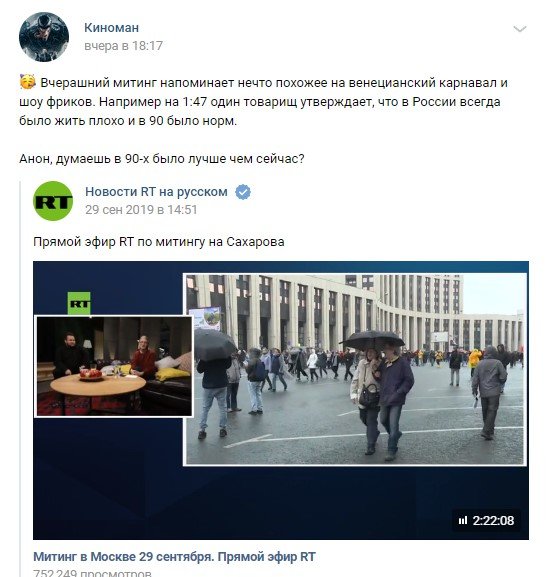Click the emoji at the start of the post
Screen dimensions: 547x577
(28, 82)
